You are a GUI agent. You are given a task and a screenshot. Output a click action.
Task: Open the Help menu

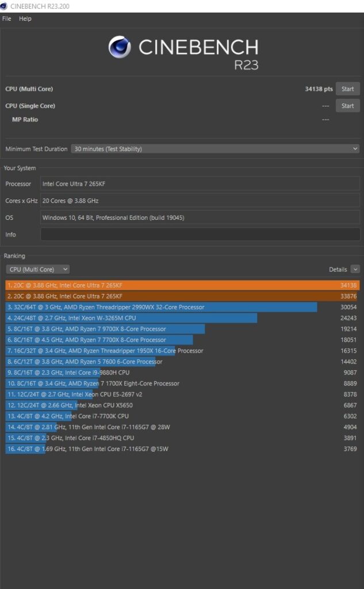pyautogui.click(x=25, y=18)
